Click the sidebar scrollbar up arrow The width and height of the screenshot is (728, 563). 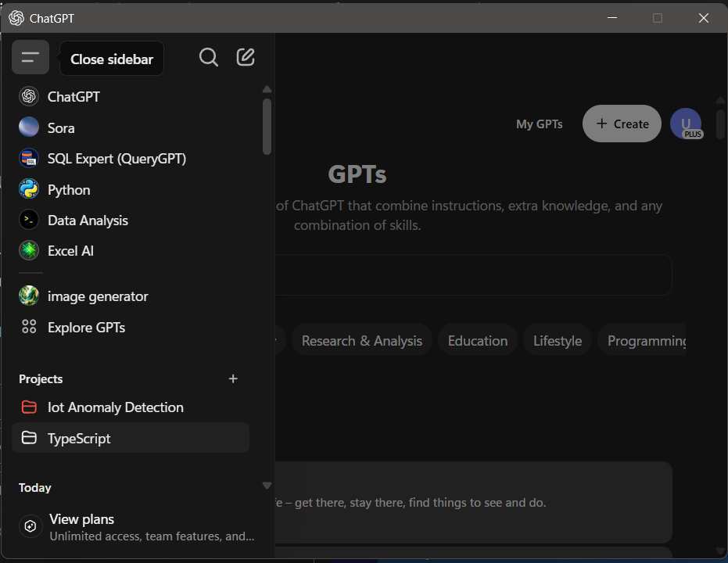pyautogui.click(x=267, y=89)
